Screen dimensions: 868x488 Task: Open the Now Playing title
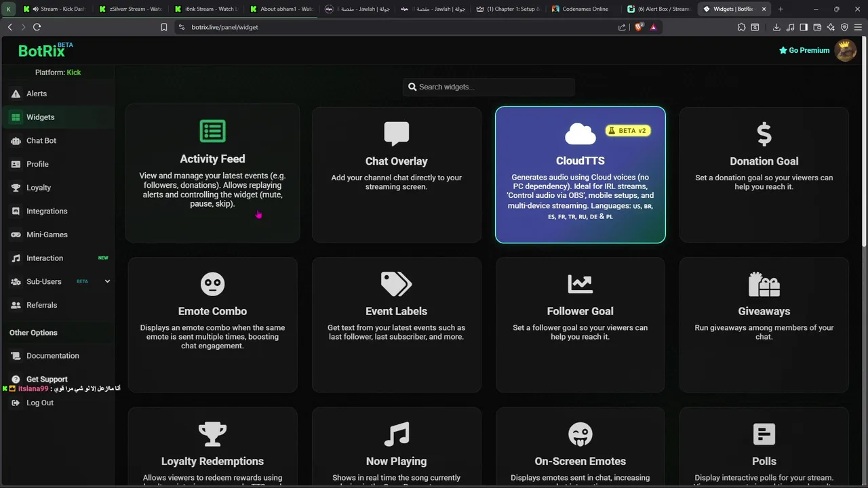397,461
